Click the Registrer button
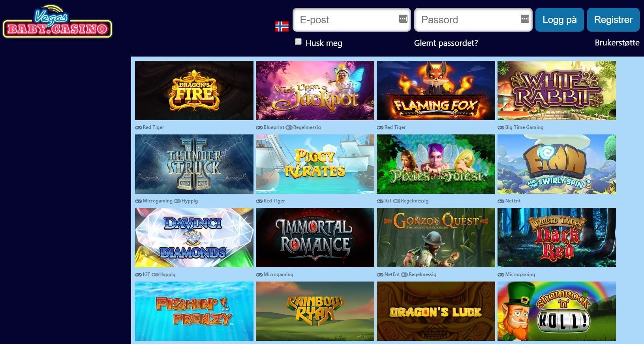644x344 pixels. pos(613,20)
